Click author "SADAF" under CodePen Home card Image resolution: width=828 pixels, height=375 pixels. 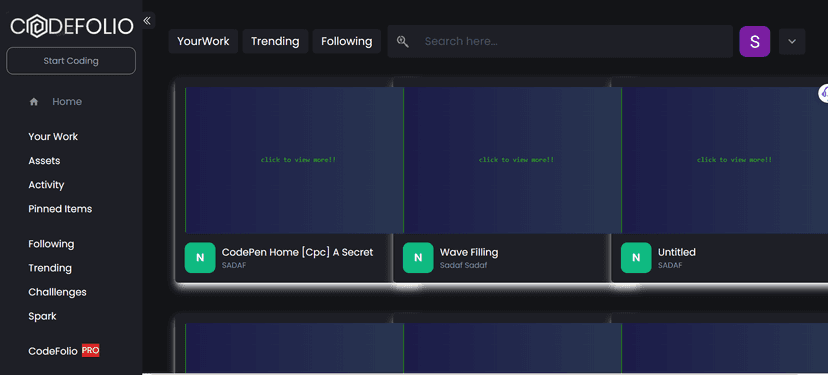tap(234, 265)
